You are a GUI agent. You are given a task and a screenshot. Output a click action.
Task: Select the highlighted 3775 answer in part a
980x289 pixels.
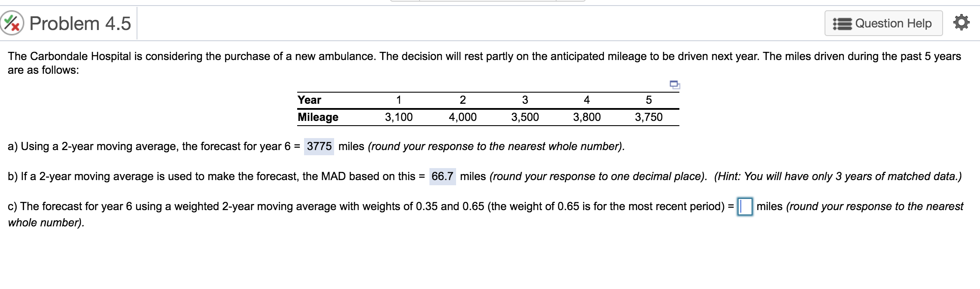[319, 145]
